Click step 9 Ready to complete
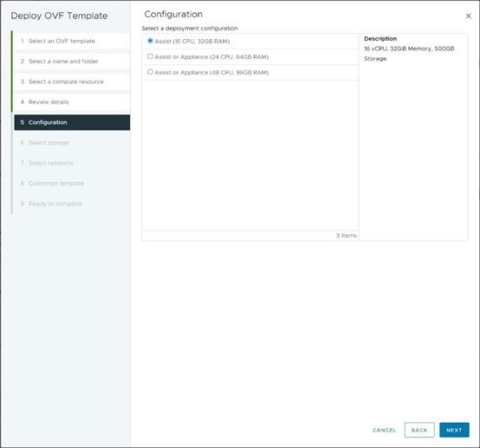This screenshot has width=480, height=448. [x=72, y=204]
